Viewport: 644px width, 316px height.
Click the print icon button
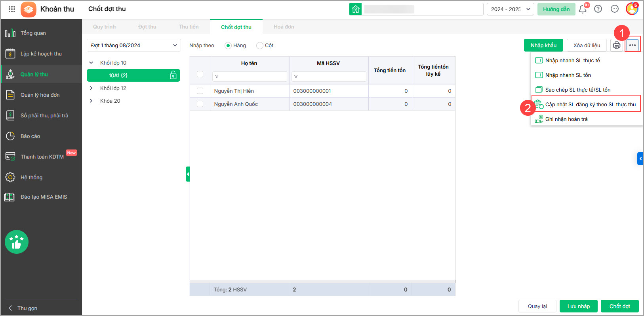[617, 45]
